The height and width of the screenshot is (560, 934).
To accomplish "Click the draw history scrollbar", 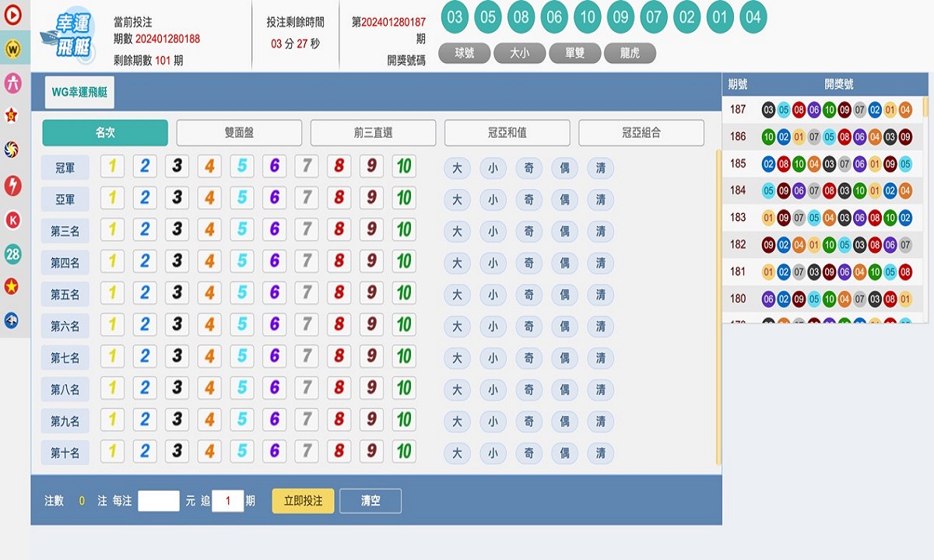I will click(x=925, y=107).
